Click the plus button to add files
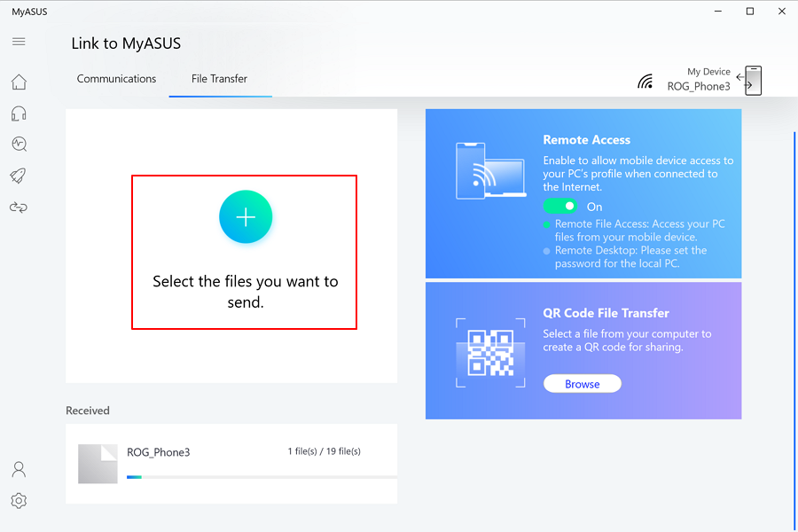The width and height of the screenshot is (798, 532). tap(246, 217)
